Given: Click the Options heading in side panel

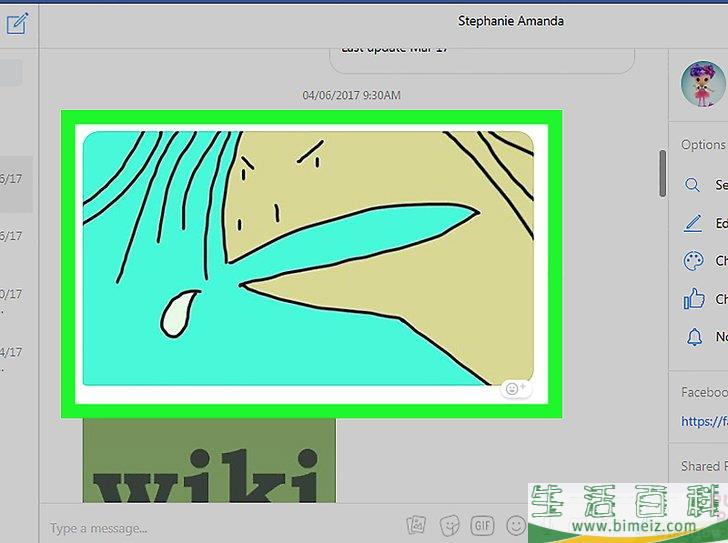Looking at the screenshot, I should click(x=703, y=145).
